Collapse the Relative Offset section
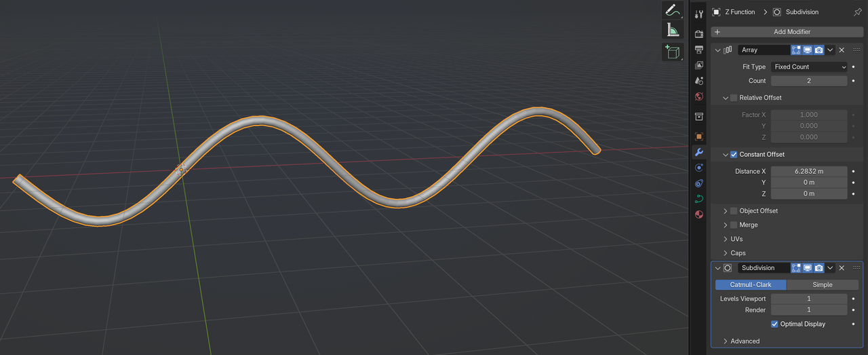The height and width of the screenshot is (355, 868). [x=725, y=98]
